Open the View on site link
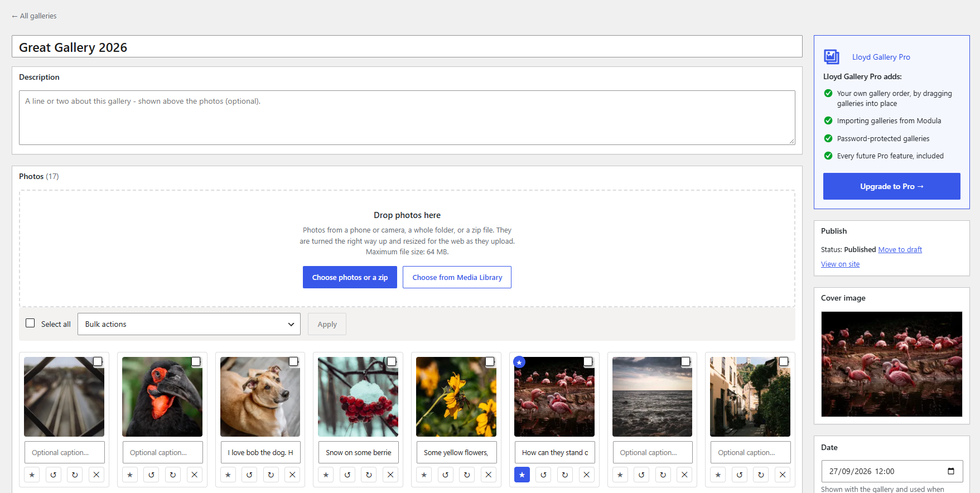This screenshot has width=980, height=493. [x=840, y=264]
